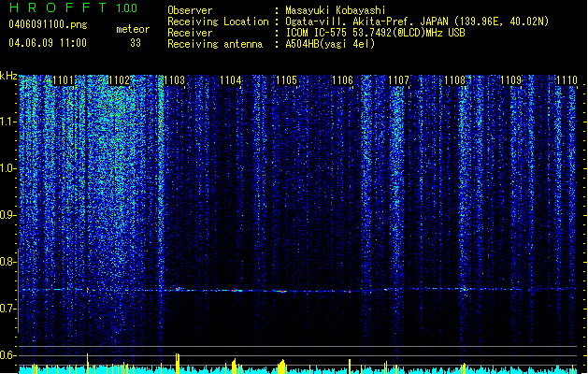Image resolution: width=588 pixels, height=374 pixels.
Task: Click the 1.1 kHz axis tick label
Action: [8, 122]
